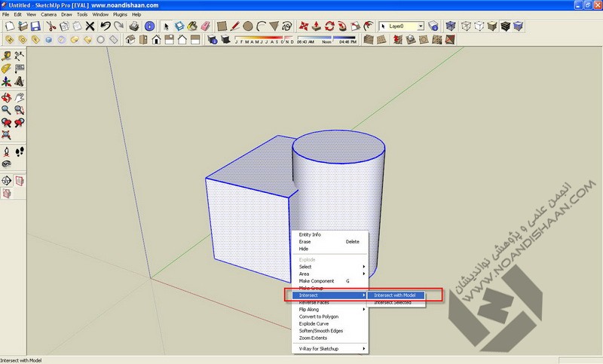The height and width of the screenshot is (364, 603).
Task: Open the Plugins menu
Action: coord(121,14)
